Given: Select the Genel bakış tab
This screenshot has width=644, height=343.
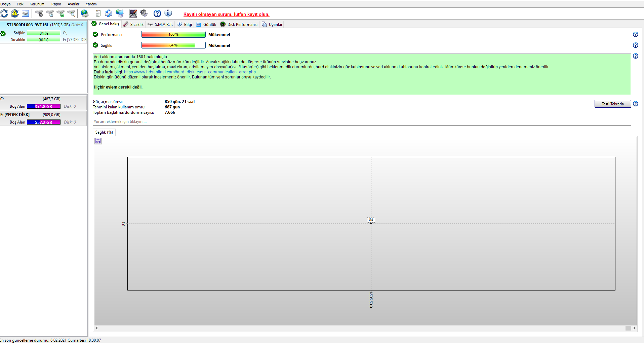Looking at the screenshot, I should coord(106,24).
